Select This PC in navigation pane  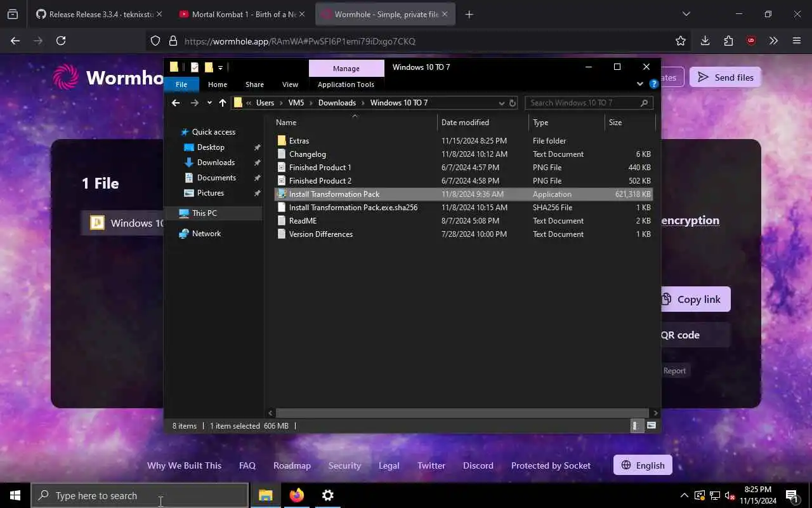tap(204, 213)
